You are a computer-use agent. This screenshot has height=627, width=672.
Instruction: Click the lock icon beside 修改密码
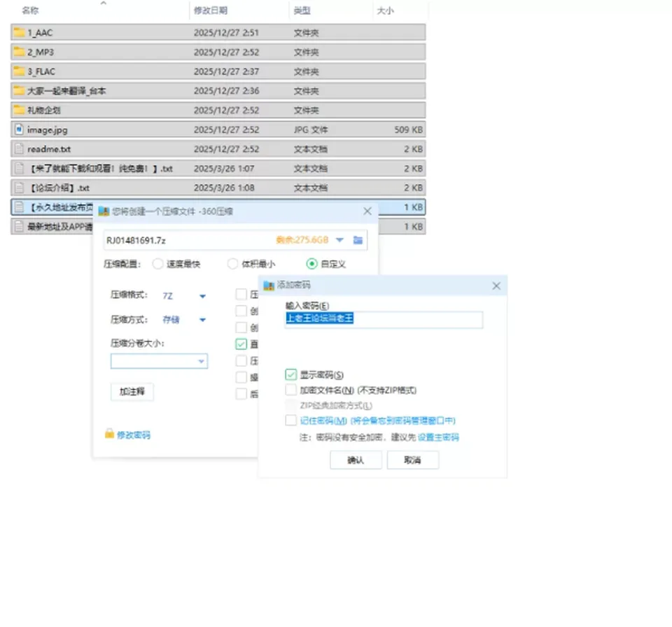click(109, 434)
